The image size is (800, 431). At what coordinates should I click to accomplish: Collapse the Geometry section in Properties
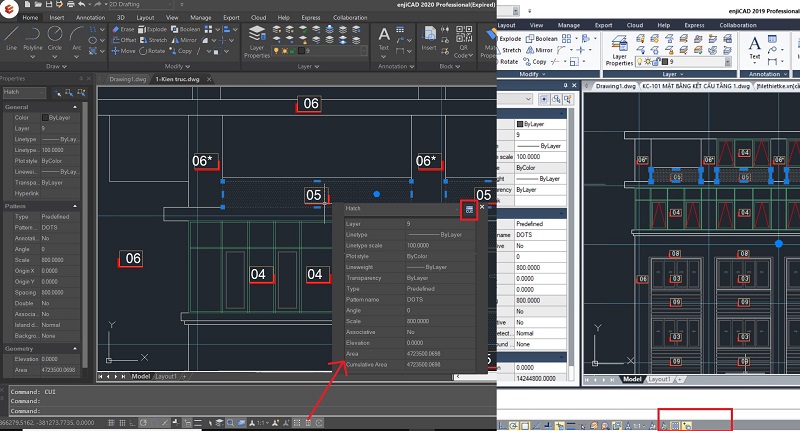75,349
